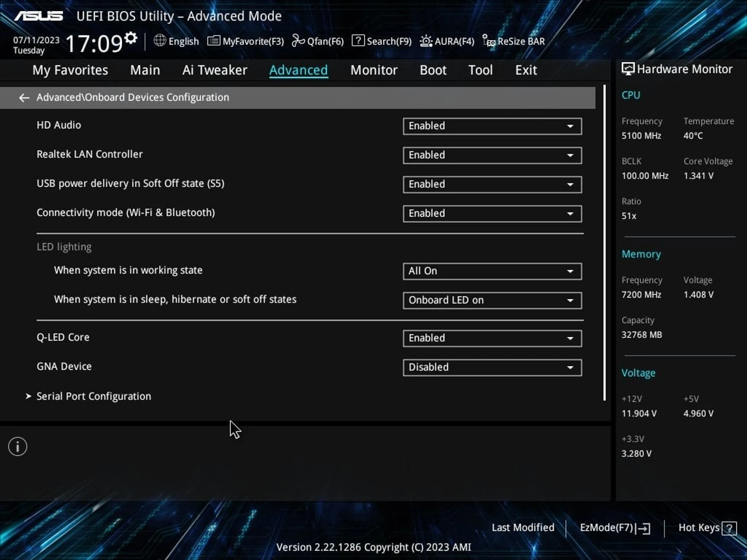Click the ReSize BAR icon
Image resolution: width=747 pixels, height=560 pixels.
pyautogui.click(x=489, y=40)
